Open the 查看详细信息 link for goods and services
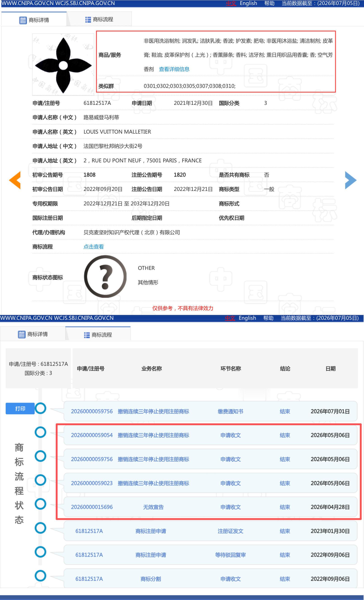The image size is (364, 600). click(x=174, y=69)
